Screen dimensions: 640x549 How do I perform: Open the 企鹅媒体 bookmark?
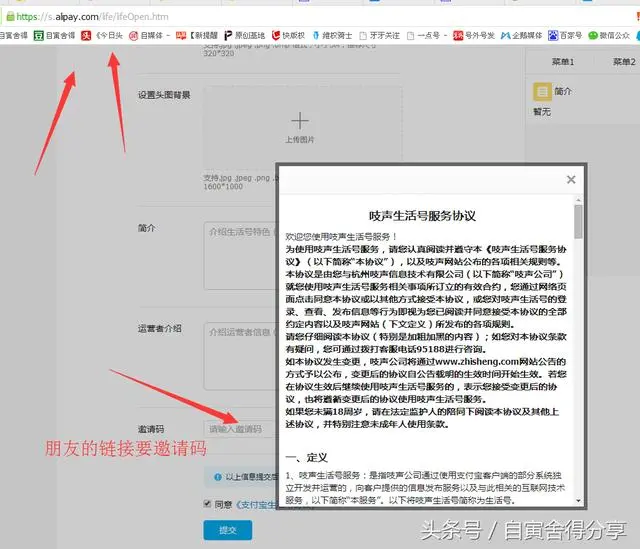pyautogui.click(x=521, y=36)
